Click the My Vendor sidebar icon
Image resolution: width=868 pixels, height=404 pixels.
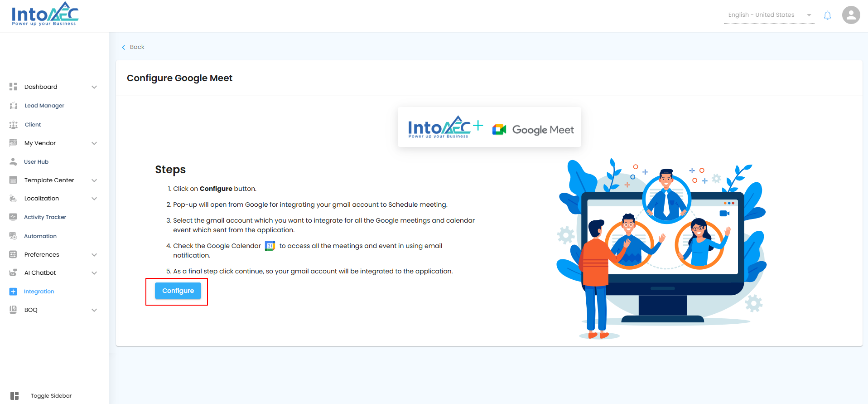tap(13, 143)
